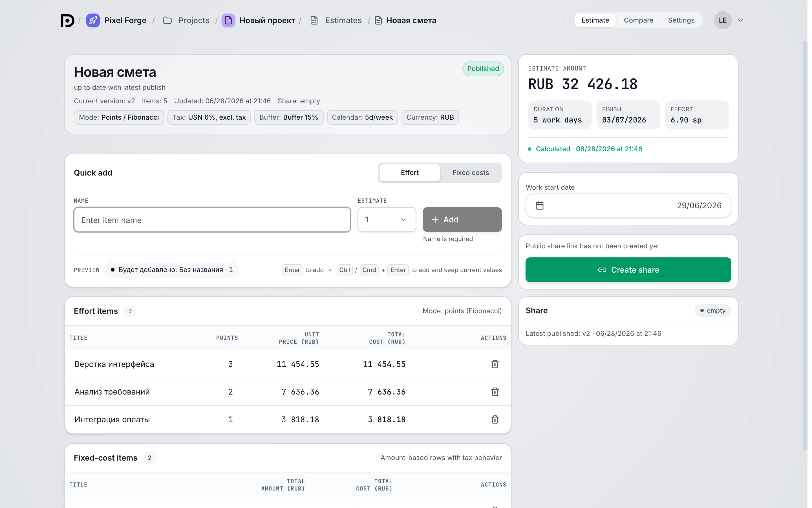This screenshot has height=508, width=812.
Task: Open the LE user avatar
Action: (722, 21)
